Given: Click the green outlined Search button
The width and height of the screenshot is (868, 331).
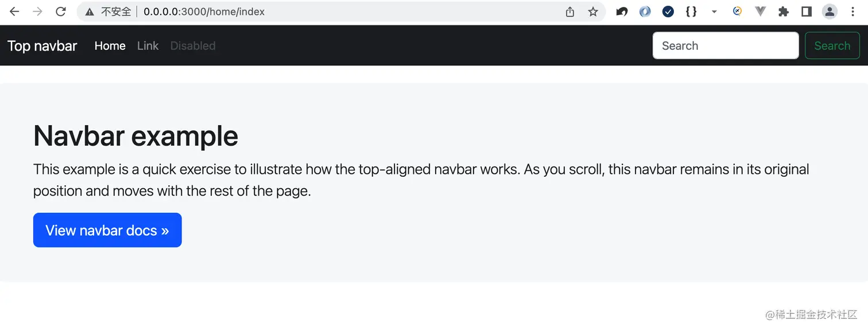Looking at the screenshot, I should 832,46.
